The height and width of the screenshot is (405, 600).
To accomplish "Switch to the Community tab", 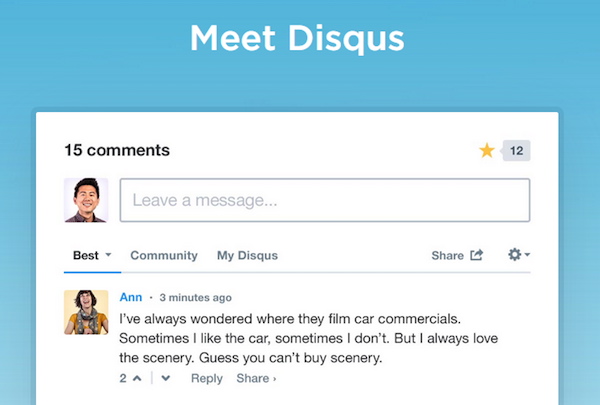I will click(164, 255).
